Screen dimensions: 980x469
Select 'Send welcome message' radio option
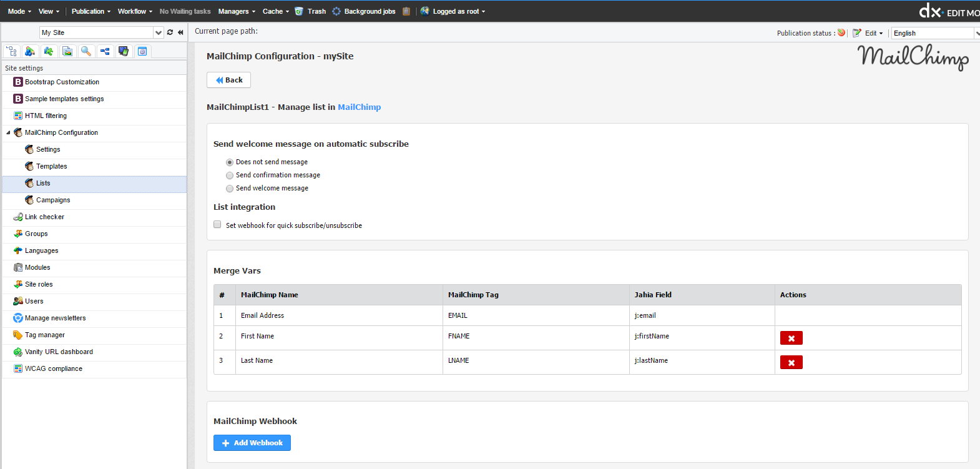click(230, 189)
